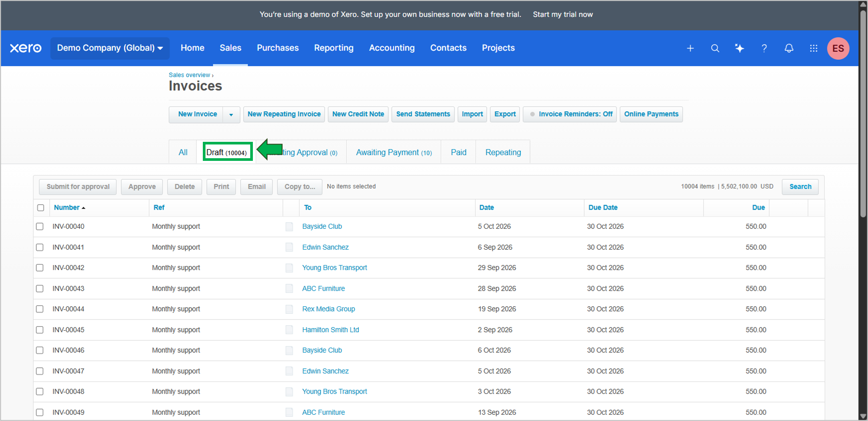Click the file icon in INV-00040 row
868x421 pixels.
289,226
